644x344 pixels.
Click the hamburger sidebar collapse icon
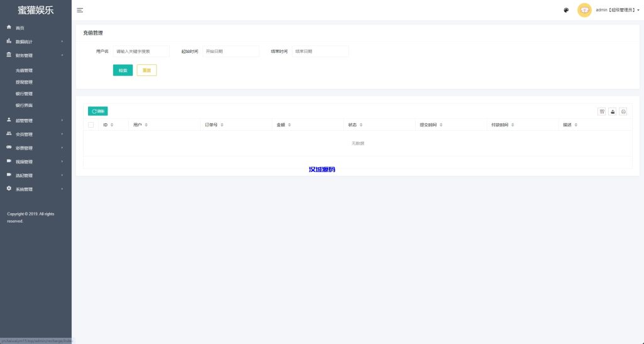pos(80,10)
